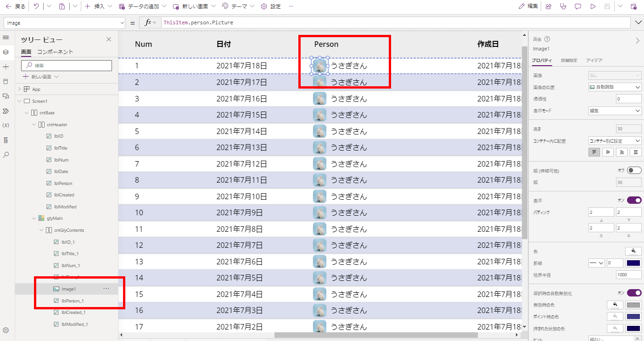Open the Data sources panel icon
644x341 pixels.
pyautogui.click(x=6, y=81)
